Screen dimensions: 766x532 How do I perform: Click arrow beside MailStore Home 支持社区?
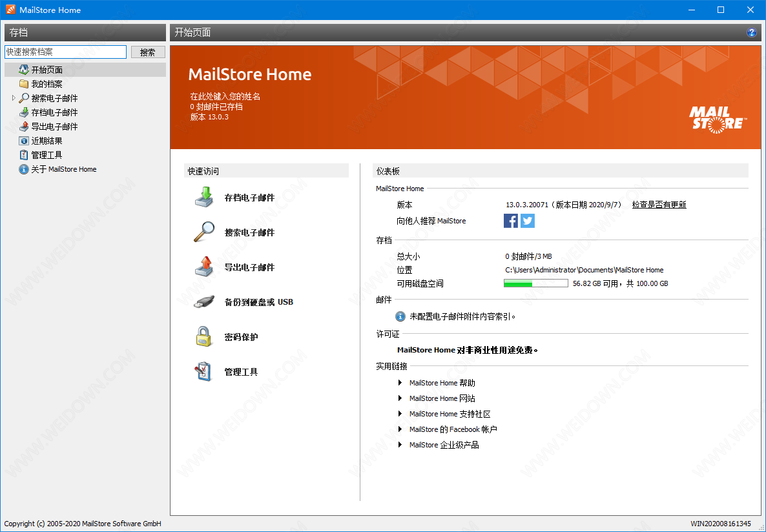400,414
